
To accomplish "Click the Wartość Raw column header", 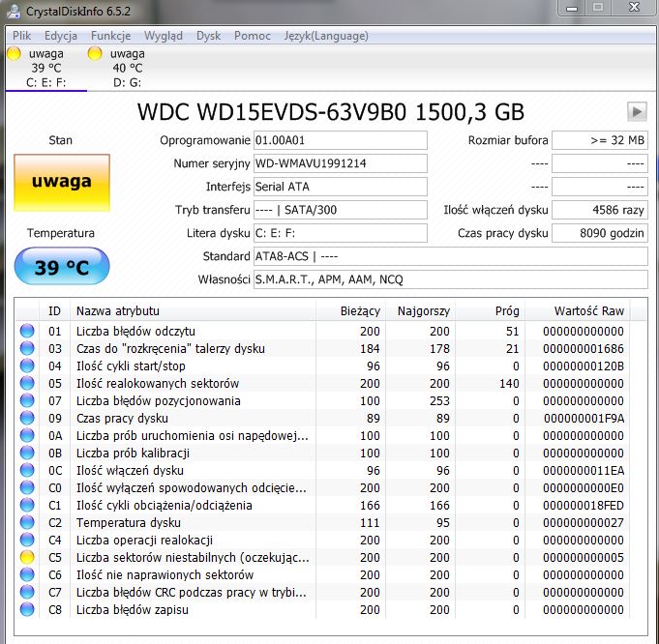I will [578, 310].
